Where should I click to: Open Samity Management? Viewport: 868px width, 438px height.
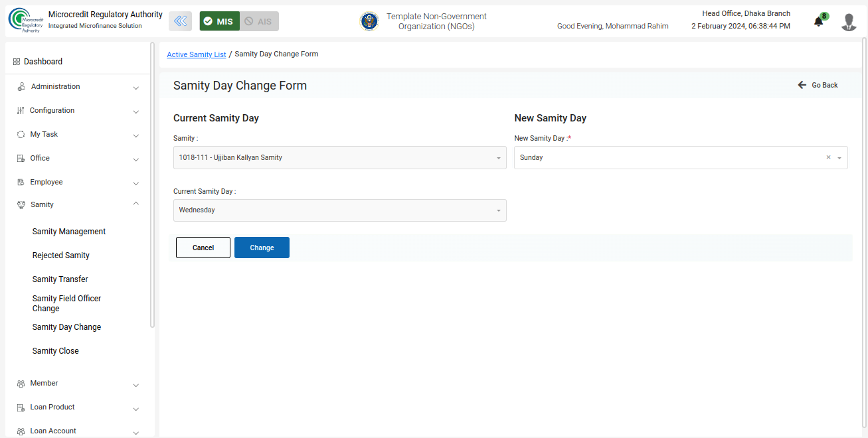coord(69,232)
